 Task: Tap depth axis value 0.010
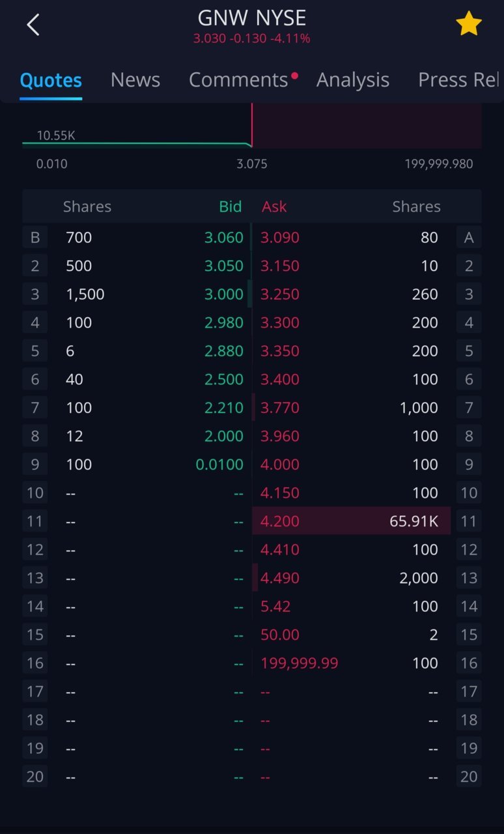point(52,164)
